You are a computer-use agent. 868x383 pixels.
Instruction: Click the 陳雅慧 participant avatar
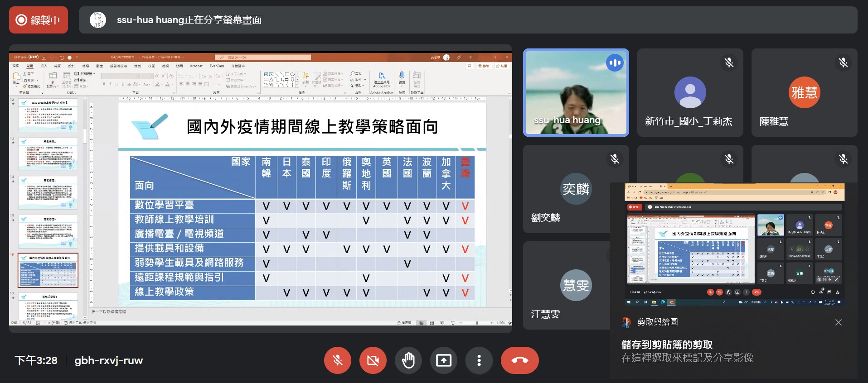[x=804, y=92]
